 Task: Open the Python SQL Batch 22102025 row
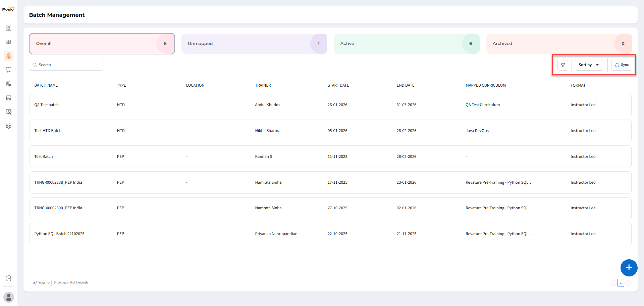(330, 234)
